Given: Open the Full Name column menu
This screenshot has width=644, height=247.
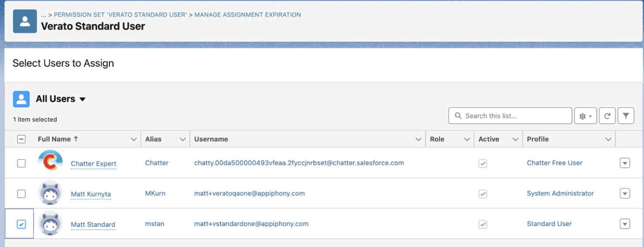Looking at the screenshot, I should coord(134,139).
